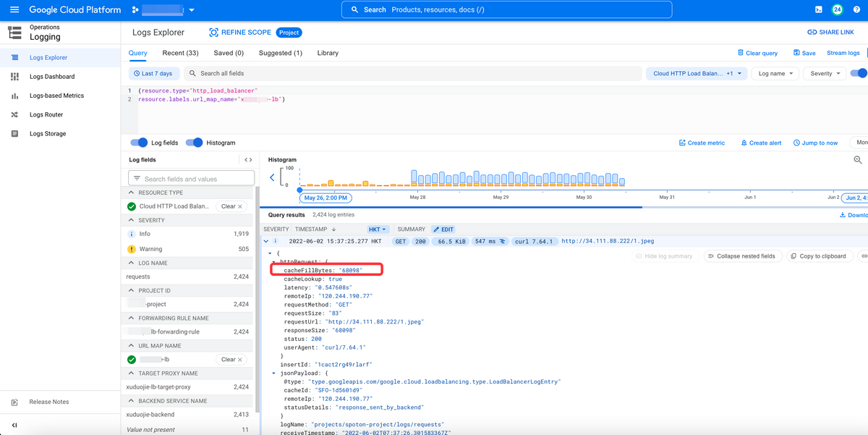Click the May 26, 2:00 PM histogram handle
The width and height of the screenshot is (868, 435).
(325, 198)
